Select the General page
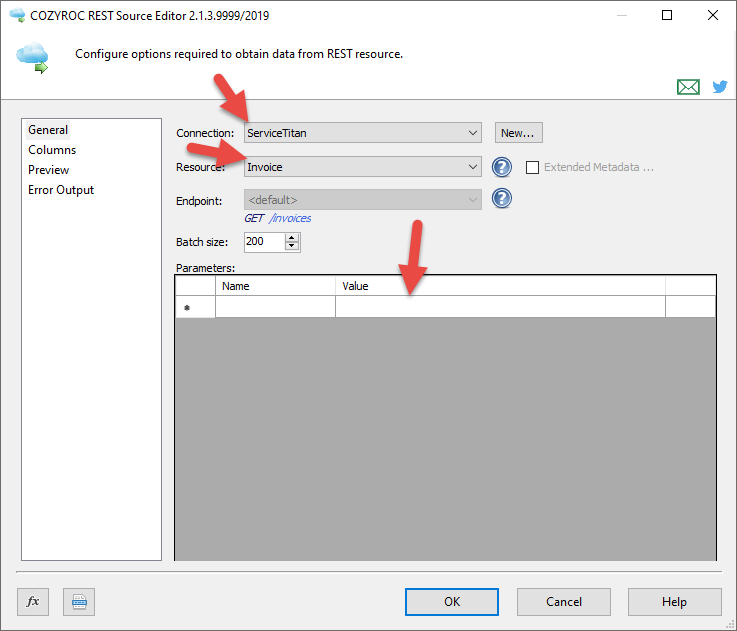This screenshot has height=631, width=737. click(48, 130)
